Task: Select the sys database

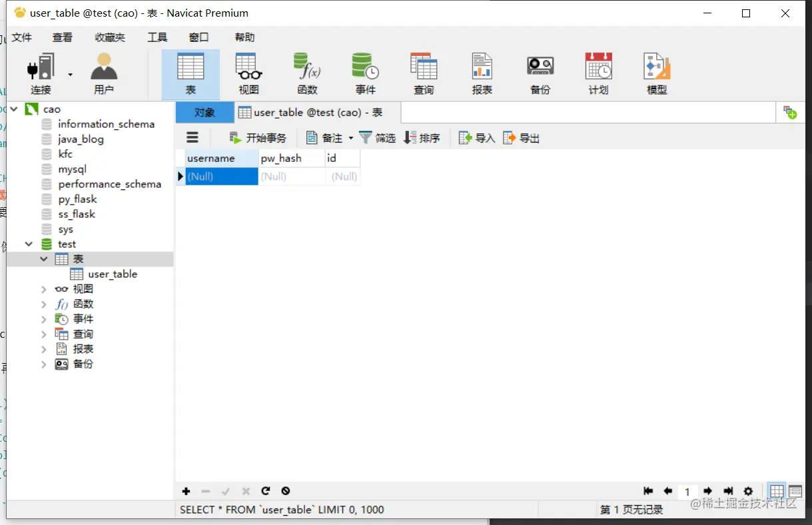Action: 65,229
